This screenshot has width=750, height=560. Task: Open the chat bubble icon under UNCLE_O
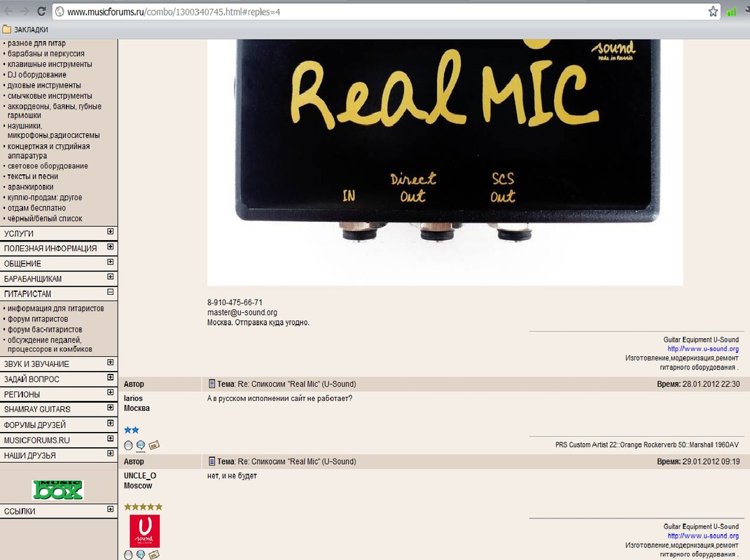pyautogui.click(x=141, y=554)
